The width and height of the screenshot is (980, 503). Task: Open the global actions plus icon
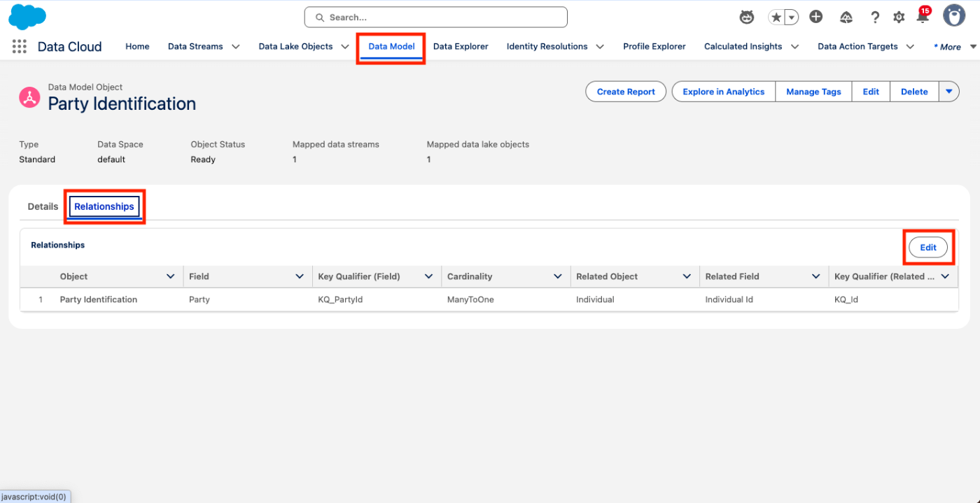(815, 17)
